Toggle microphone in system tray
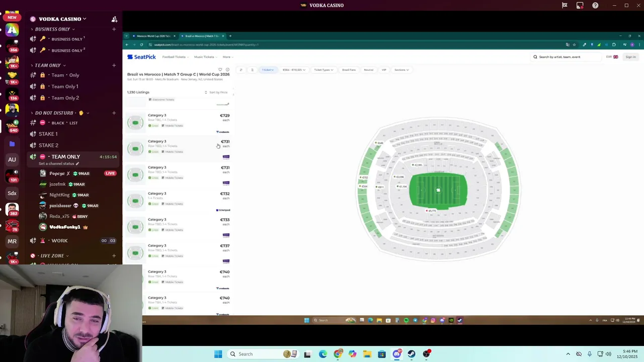 tap(590, 354)
